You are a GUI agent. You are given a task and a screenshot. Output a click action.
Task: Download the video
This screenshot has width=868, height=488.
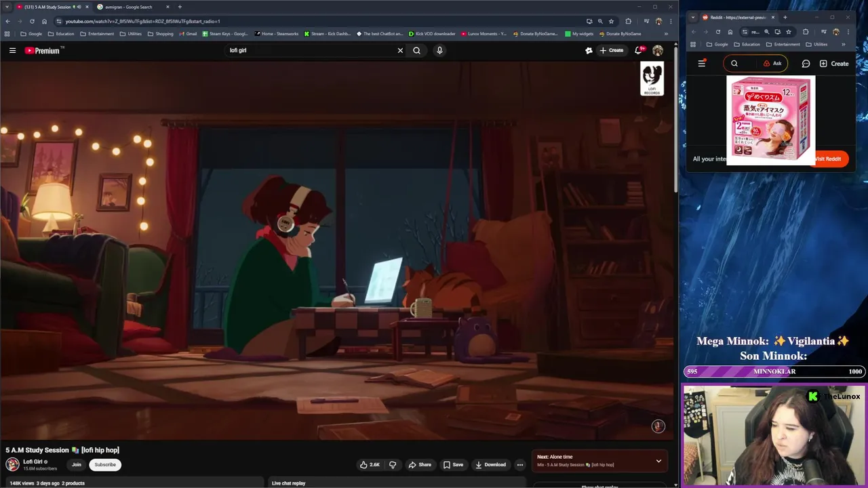click(x=490, y=464)
